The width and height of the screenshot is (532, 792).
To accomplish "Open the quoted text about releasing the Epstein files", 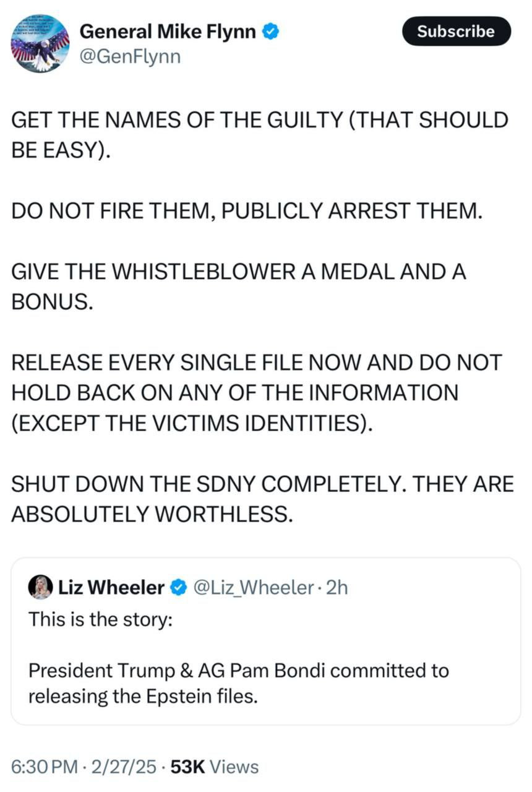I will pos(238,683).
